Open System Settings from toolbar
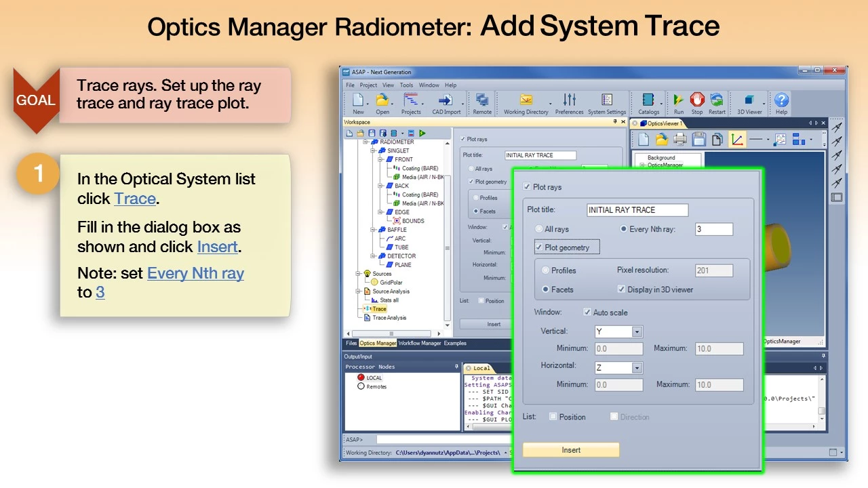The image size is (868, 488). 606,102
